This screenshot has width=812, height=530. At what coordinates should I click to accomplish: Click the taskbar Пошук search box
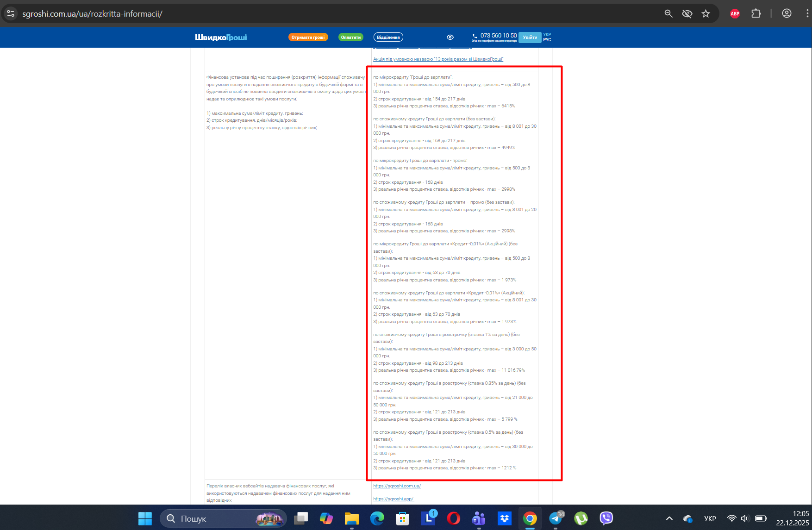(223, 518)
